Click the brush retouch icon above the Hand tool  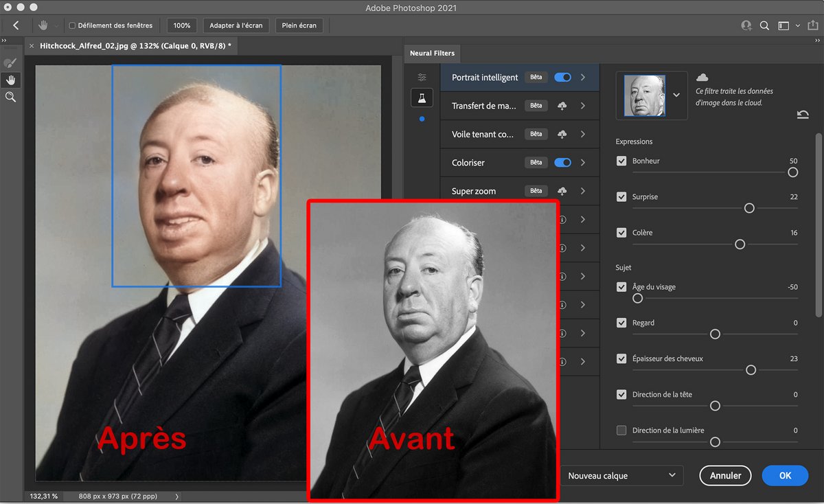[10, 62]
